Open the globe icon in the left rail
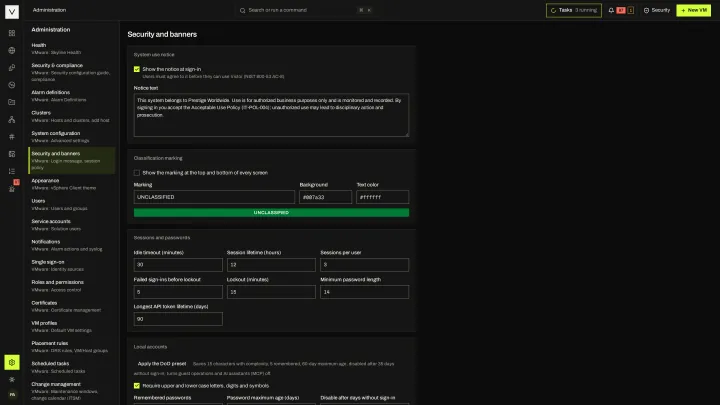Image resolution: width=720 pixels, height=405 pixels. (12, 51)
